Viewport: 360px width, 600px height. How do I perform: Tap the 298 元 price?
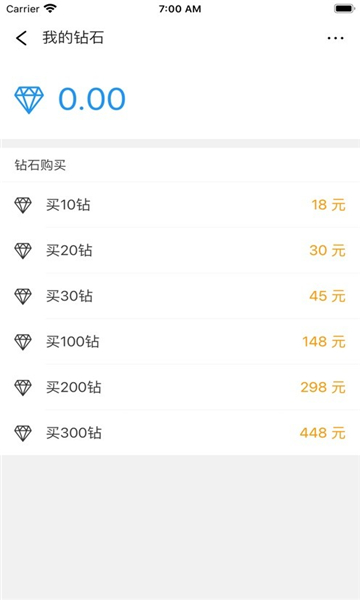pyautogui.click(x=323, y=387)
